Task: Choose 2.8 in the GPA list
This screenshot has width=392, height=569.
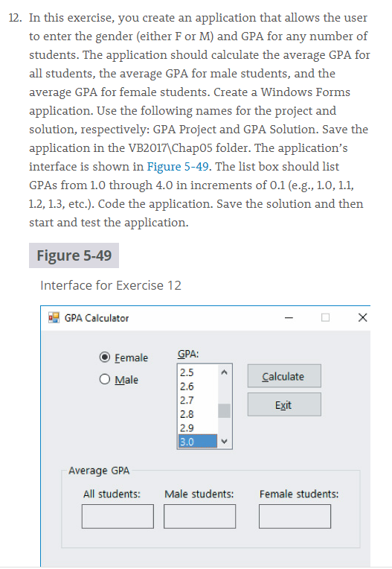Action: (198, 413)
